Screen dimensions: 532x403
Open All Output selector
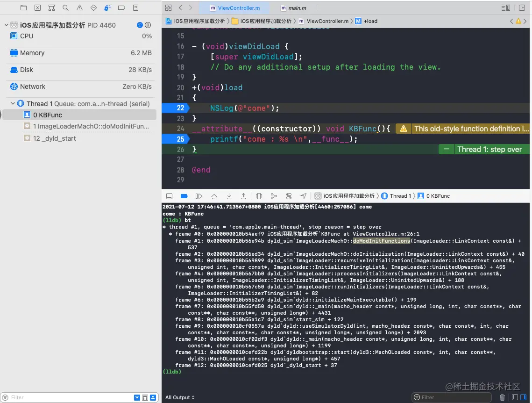pos(180,397)
